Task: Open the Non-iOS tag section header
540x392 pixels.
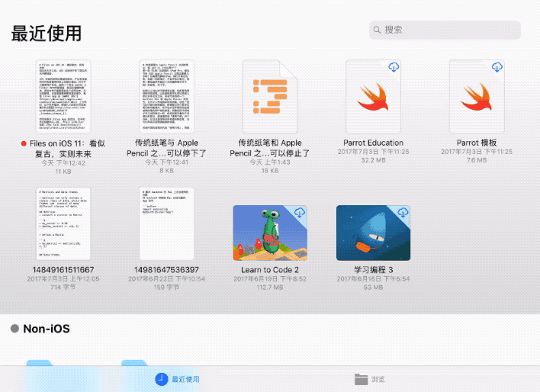Action: point(47,329)
